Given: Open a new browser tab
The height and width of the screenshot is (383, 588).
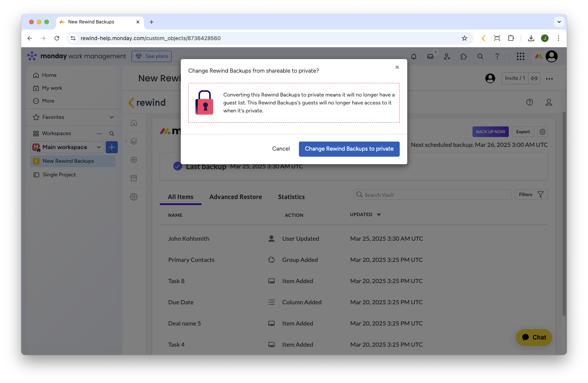Looking at the screenshot, I should tap(152, 22).
